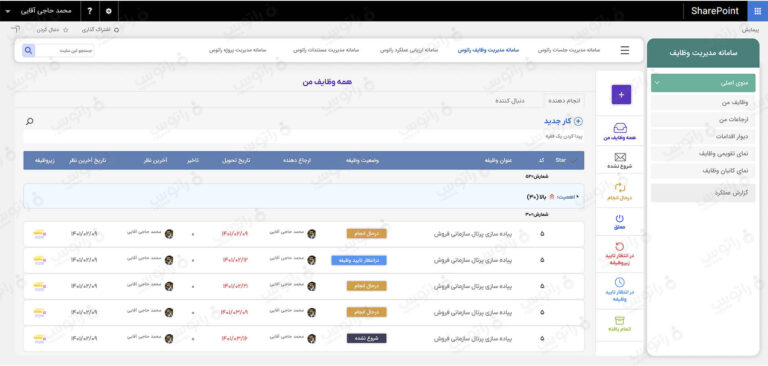
Task: Click the plus circle beside کار جدید
Action: (x=578, y=121)
